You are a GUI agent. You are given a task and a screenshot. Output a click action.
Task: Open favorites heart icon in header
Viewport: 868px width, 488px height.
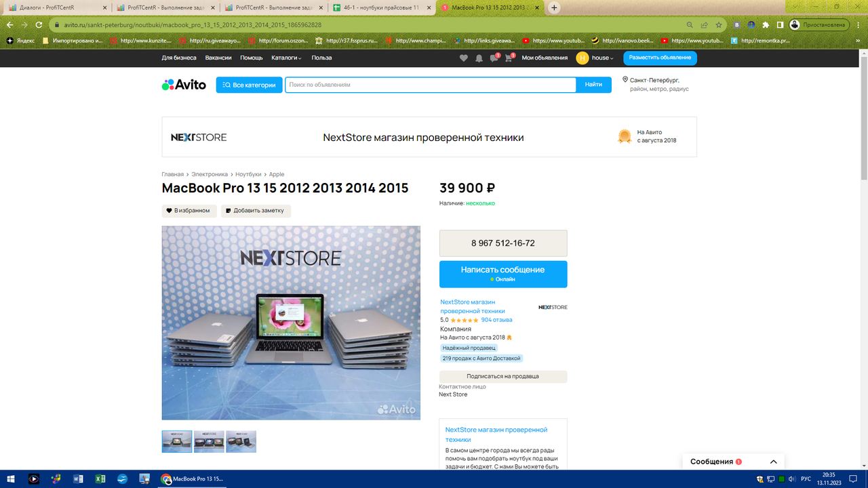[x=464, y=58]
